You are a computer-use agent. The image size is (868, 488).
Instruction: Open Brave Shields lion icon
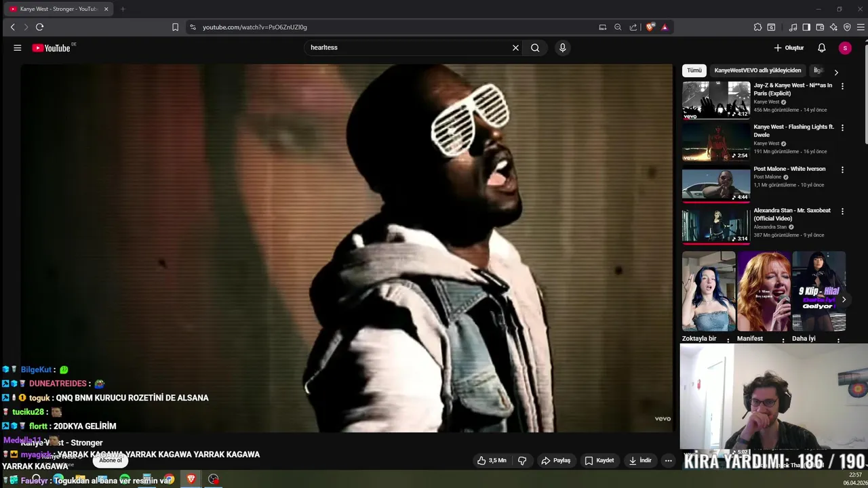tap(650, 27)
